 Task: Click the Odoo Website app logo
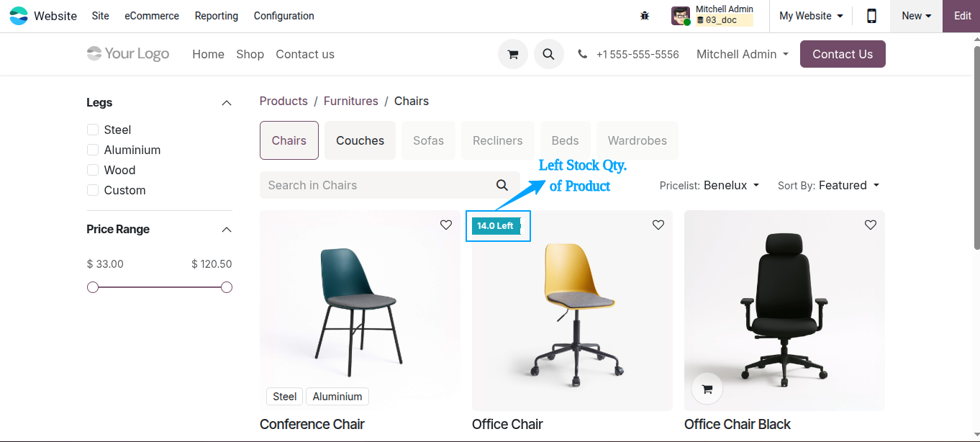pyautogui.click(x=19, y=16)
